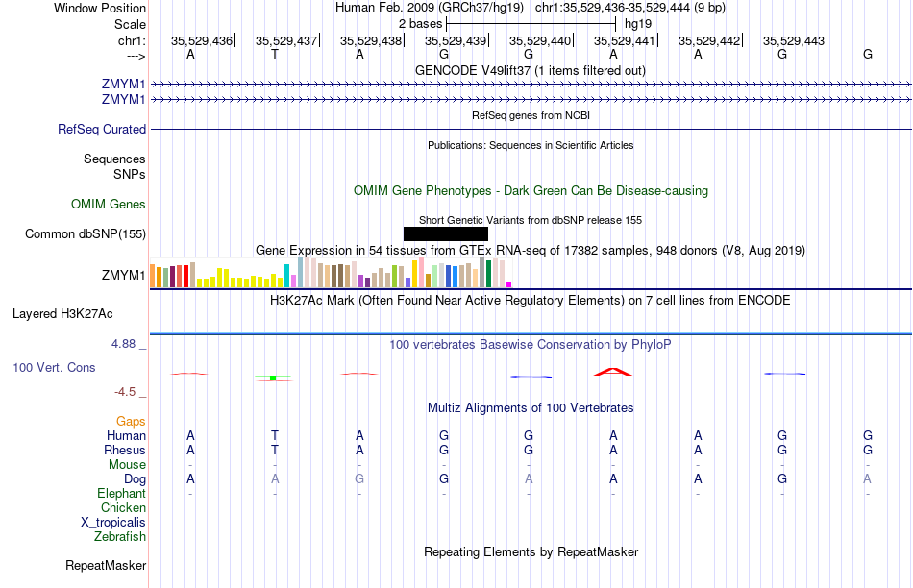Open Repeating Elements by RepeatMasker title
The width and height of the screenshot is (913, 588).
coord(531,551)
